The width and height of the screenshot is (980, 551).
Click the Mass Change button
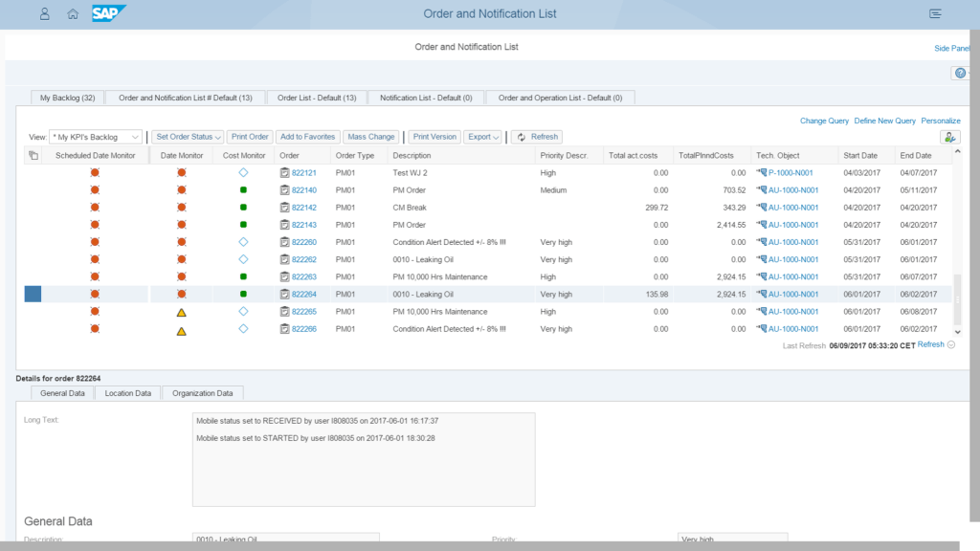(x=371, y=137)
